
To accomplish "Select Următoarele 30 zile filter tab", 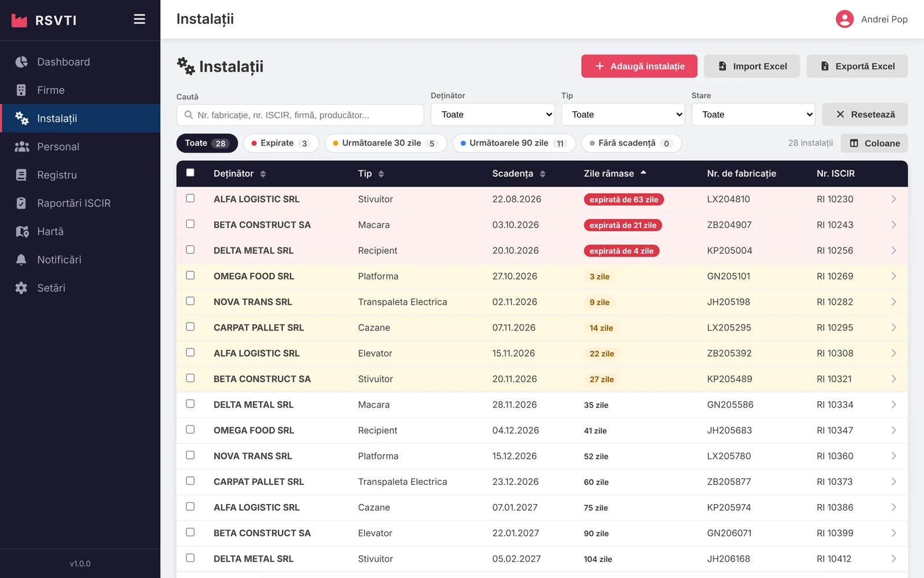I will coord(386,143).
